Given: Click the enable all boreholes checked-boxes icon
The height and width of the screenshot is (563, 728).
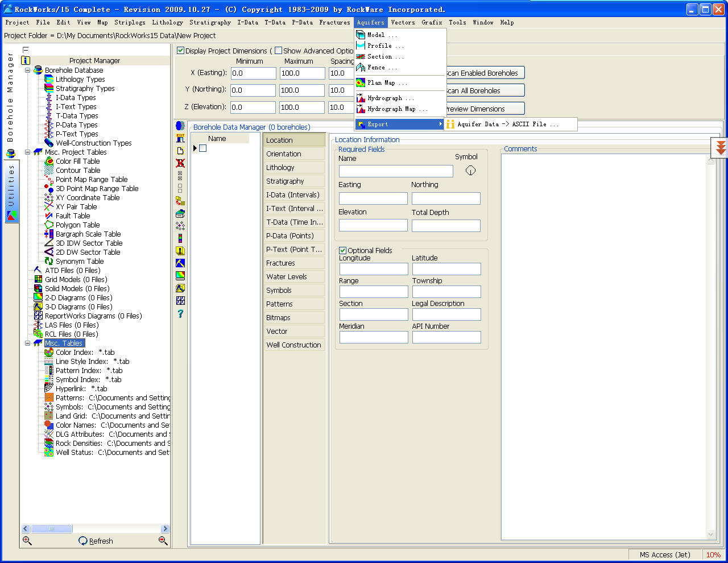Looking at the screenshot, I should point(180,176).
